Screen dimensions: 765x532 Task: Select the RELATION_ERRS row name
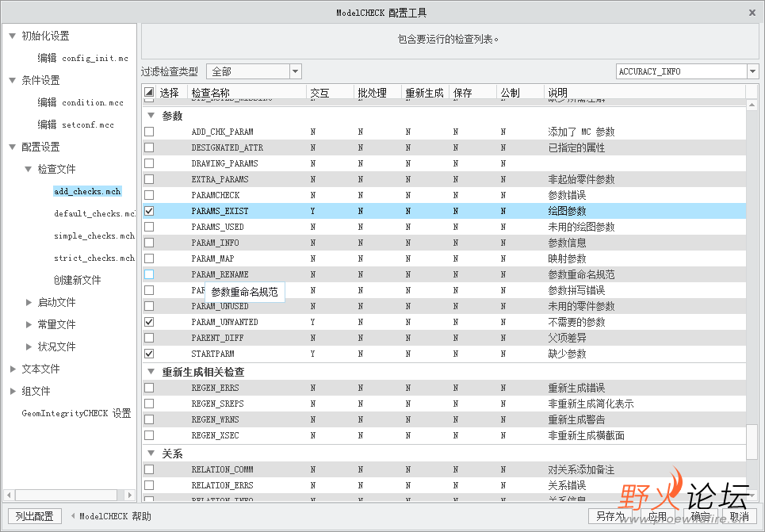click(x=222, y=486)
